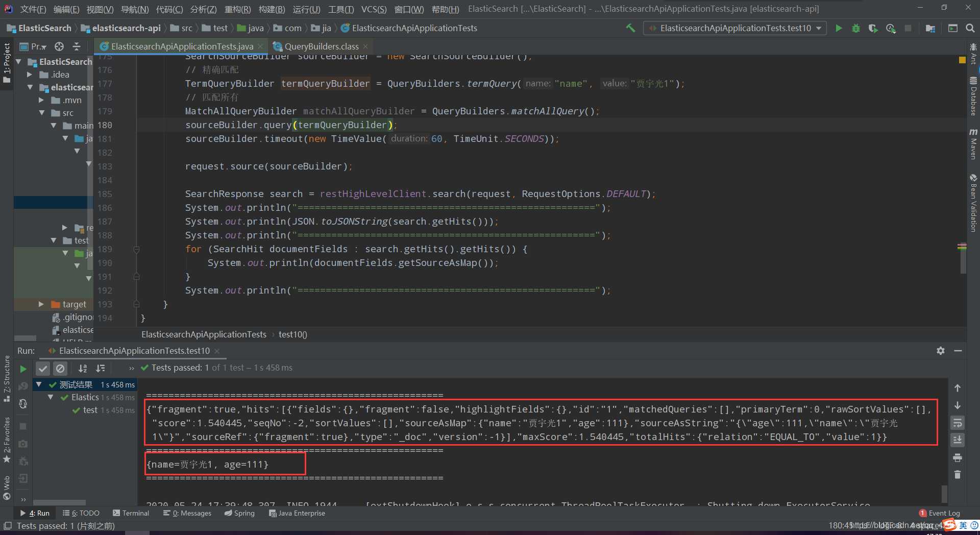Collapse the 测试结果 test results node
Screen dimensions: 980x535
pyautogui.click(x=39, y=384)
